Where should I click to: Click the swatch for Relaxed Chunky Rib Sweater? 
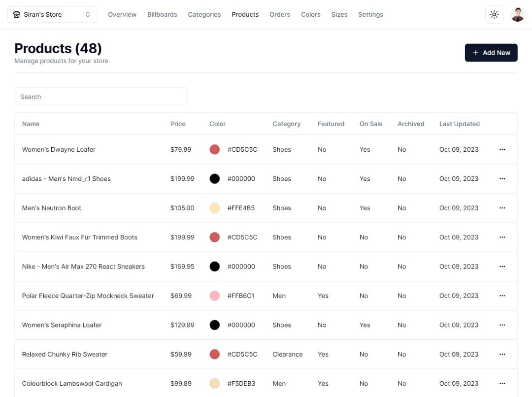click(214, 354)
